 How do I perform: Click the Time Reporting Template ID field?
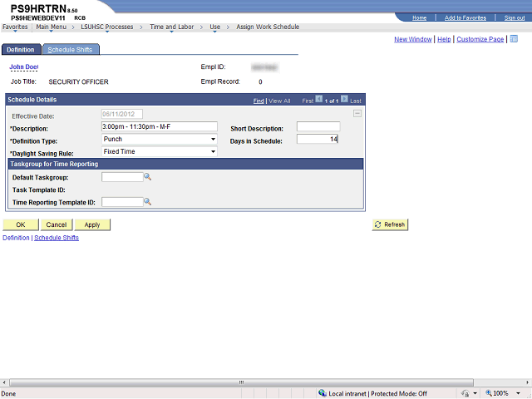coord(122,202)
